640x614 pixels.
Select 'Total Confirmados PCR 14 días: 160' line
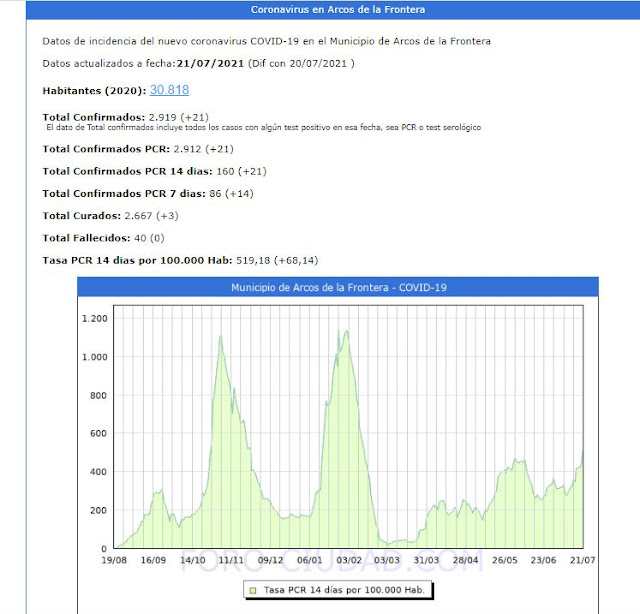[154, 171]
